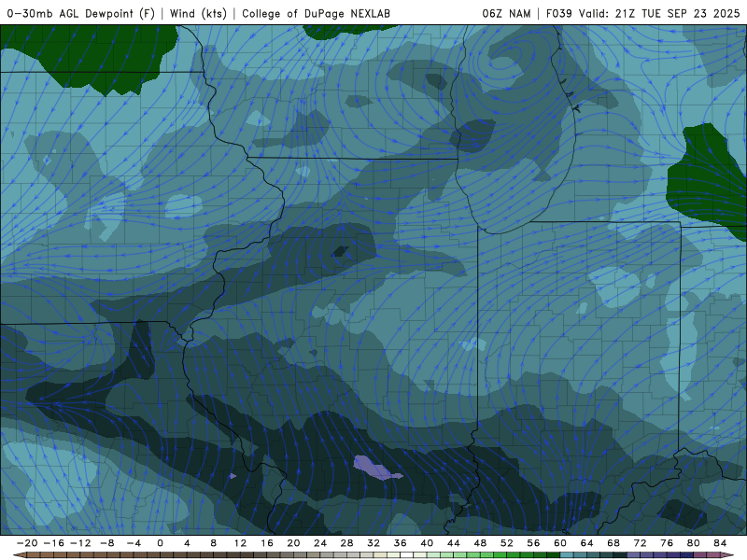The width and height of the screenshot is (747, 560).
Task: Click the -16 legend value
Action: click(53, 543)
